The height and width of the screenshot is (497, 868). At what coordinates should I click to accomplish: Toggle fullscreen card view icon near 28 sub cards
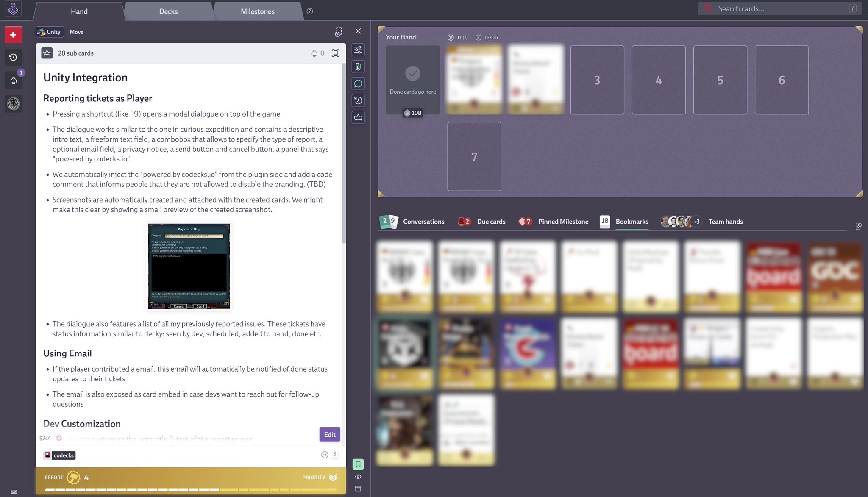tap(335, 53)
